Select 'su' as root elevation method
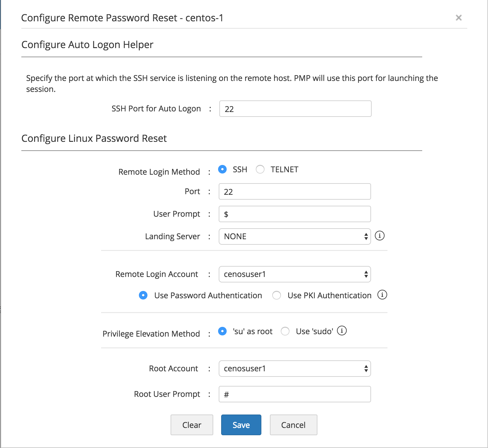Screen dimensions: 488x448 coord(222,331)
